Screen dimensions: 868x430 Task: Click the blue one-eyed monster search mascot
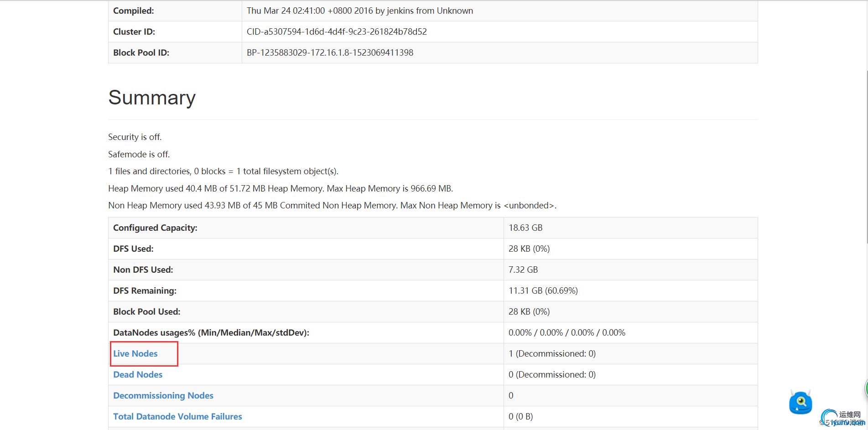pyautogui.click(x=800, y=402)
